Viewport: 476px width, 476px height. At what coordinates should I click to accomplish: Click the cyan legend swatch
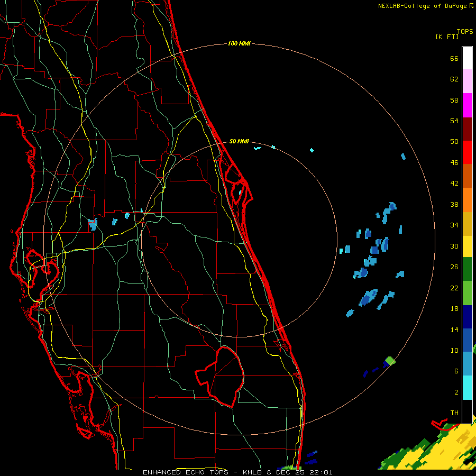pos(467,388)
